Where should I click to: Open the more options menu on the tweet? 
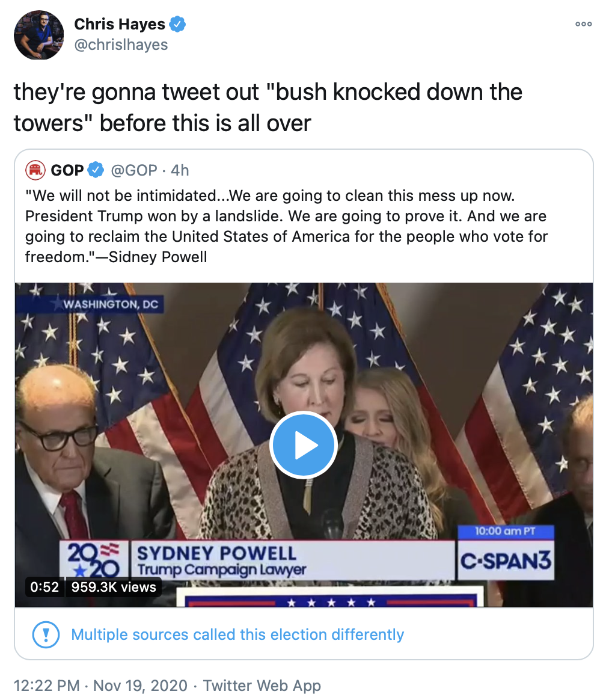(583, 25)
